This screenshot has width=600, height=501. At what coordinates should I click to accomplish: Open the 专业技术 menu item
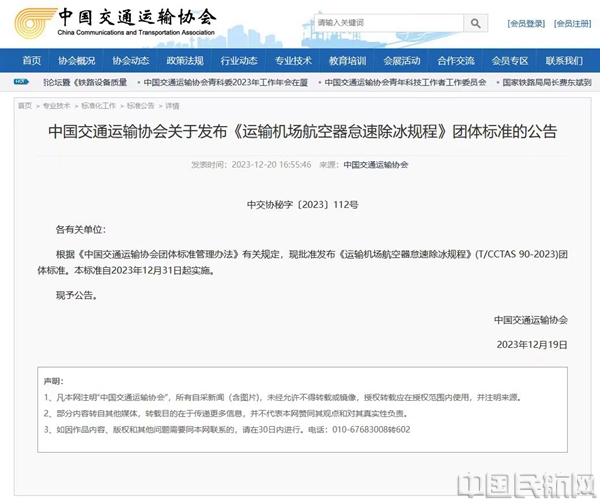(x=293, y=60)
